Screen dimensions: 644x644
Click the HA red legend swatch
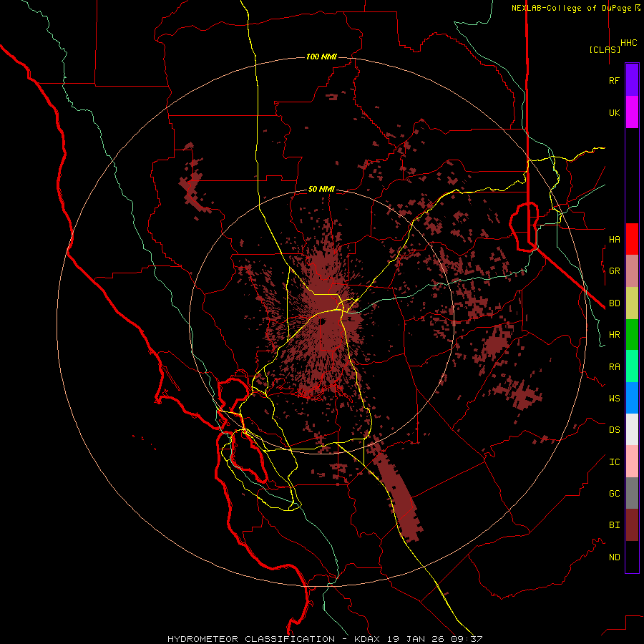coord(632,239)
